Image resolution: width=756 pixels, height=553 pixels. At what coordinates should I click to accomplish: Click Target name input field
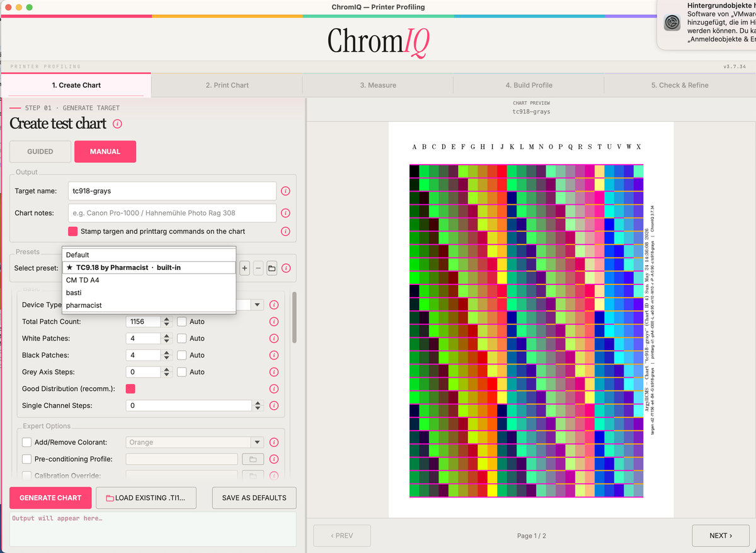pyautogui.click(x=172, y=191)
